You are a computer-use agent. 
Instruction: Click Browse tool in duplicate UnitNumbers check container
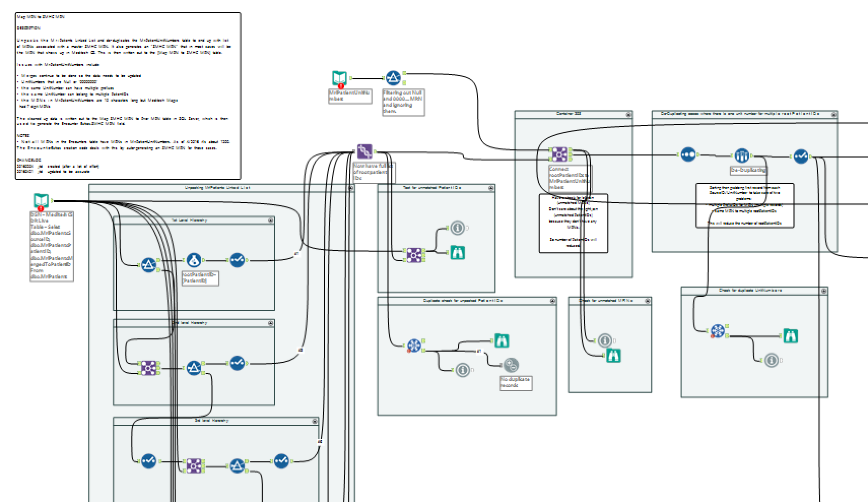790,335
